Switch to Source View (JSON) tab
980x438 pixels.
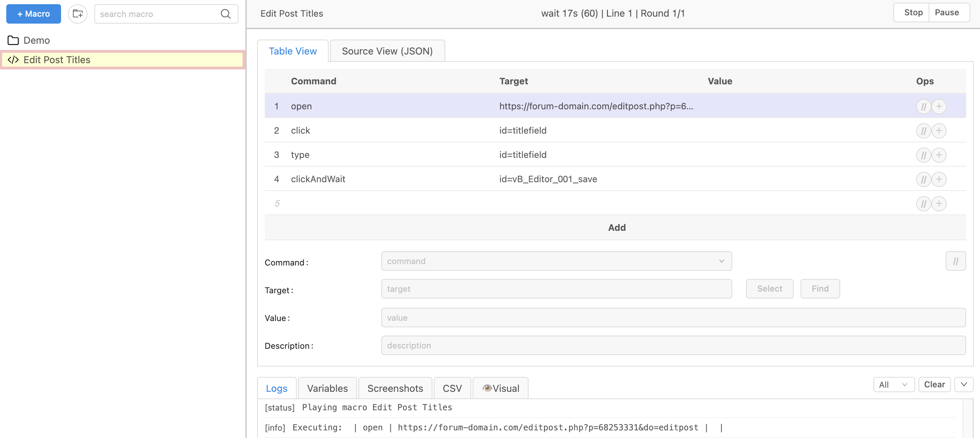tap(387, 51)
